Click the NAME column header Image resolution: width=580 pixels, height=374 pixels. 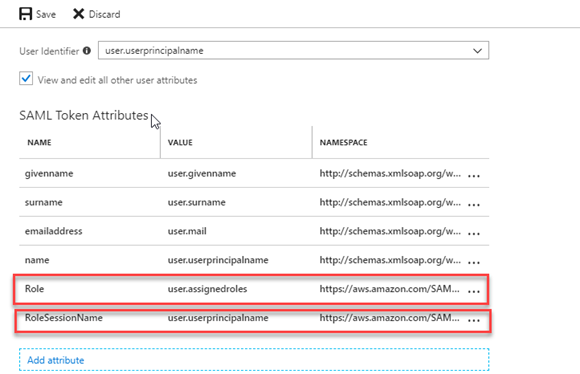point(39,142)
